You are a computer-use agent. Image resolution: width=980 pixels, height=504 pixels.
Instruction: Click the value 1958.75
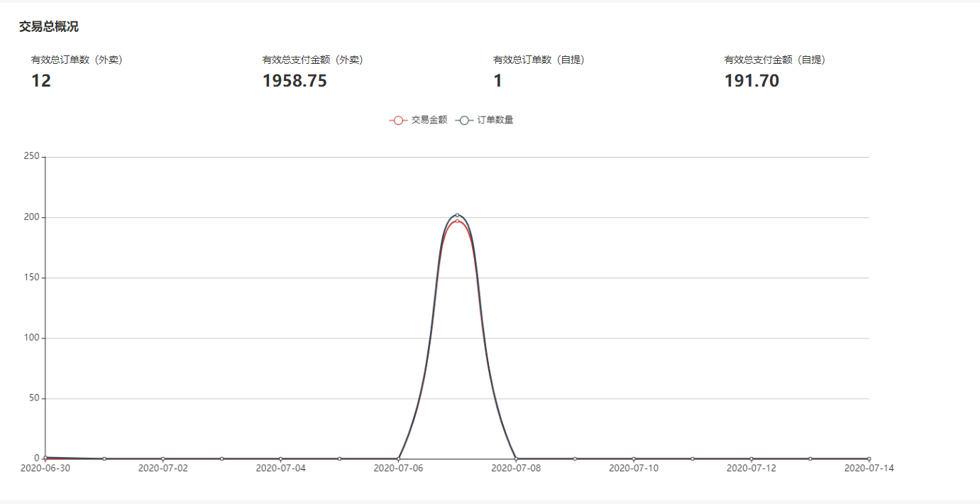[295, 81]
